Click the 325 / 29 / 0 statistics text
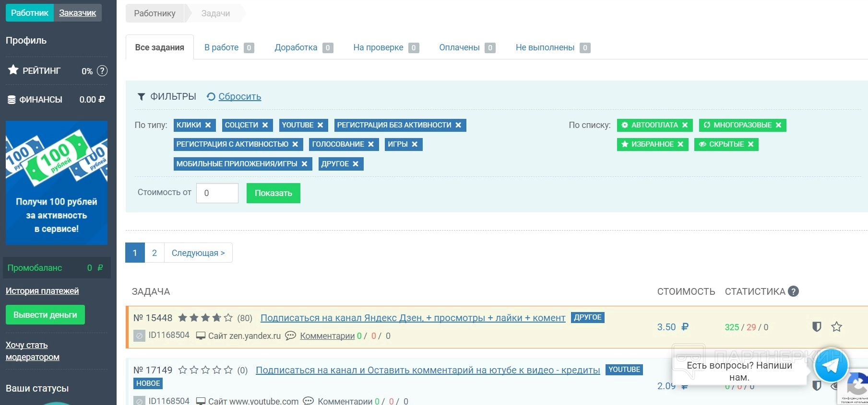Viewport: 868px width, 405px height. click(x=747, y=327)
